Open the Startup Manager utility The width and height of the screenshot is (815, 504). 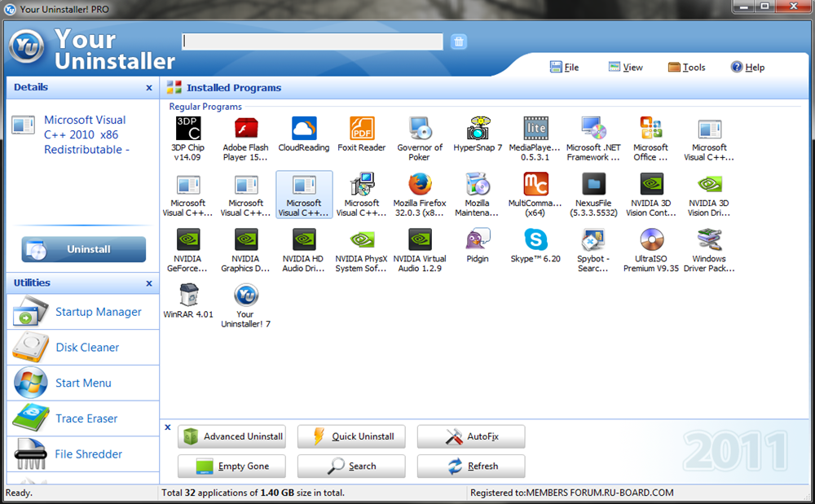tap(83, 311)
